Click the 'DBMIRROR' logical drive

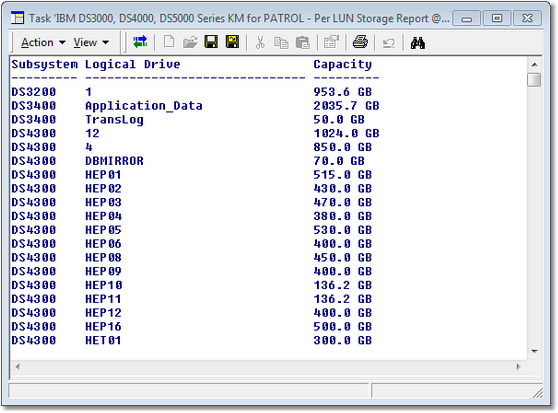pos(114,161)
